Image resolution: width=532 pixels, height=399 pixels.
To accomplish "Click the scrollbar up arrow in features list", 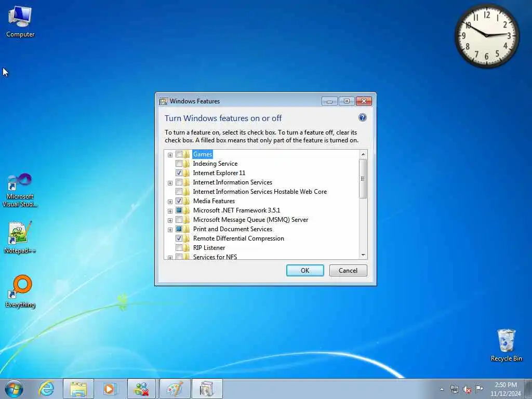I will 363,154.
